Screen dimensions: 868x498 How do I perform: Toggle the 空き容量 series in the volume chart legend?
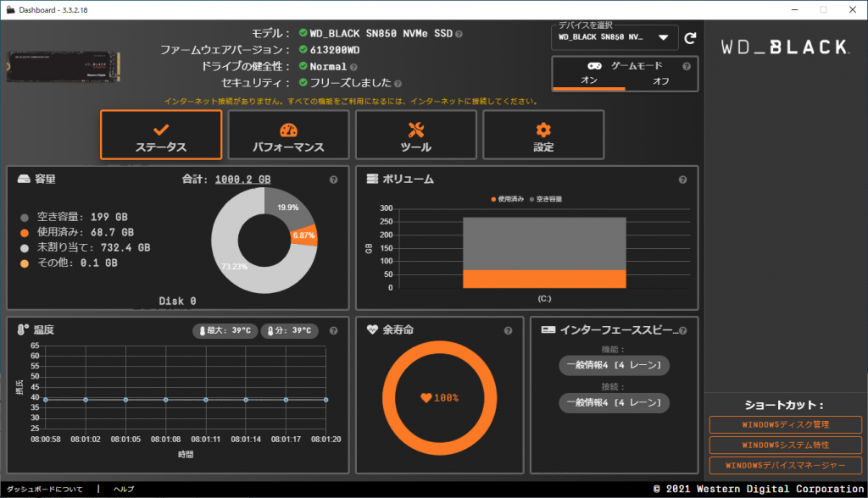pyautogui.click(x=546, y=199)
